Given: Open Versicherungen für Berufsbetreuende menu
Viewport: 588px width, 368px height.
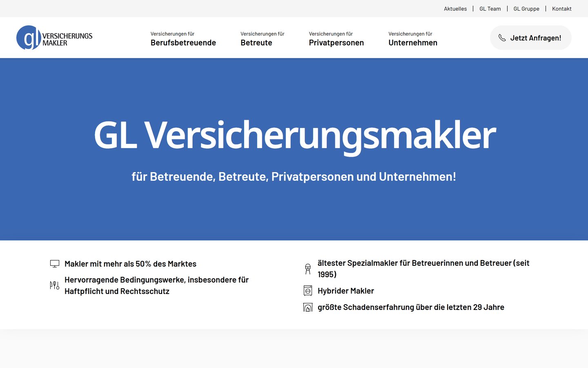Looking at the screenshot, I should 183,39.
